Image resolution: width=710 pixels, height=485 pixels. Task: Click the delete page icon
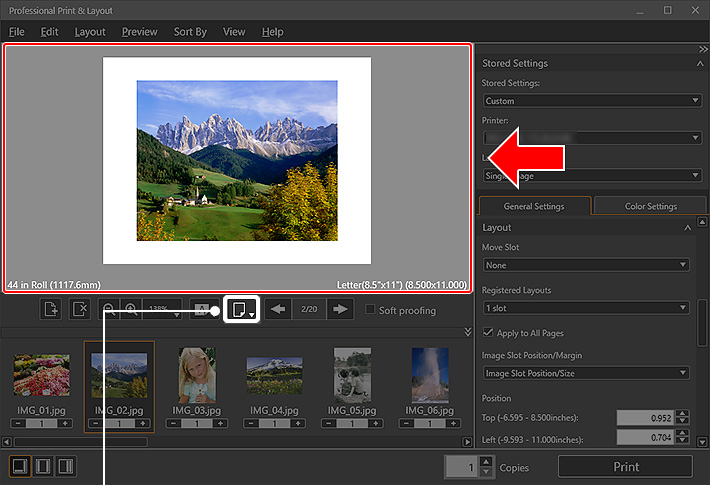pos(81,310)
